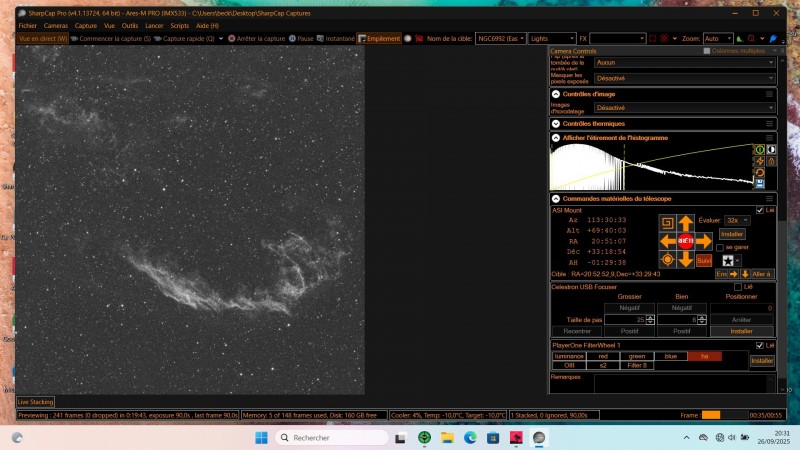Click the right arrow next to Aller à
Screen dimensions: 800x450
click(734, 274)
